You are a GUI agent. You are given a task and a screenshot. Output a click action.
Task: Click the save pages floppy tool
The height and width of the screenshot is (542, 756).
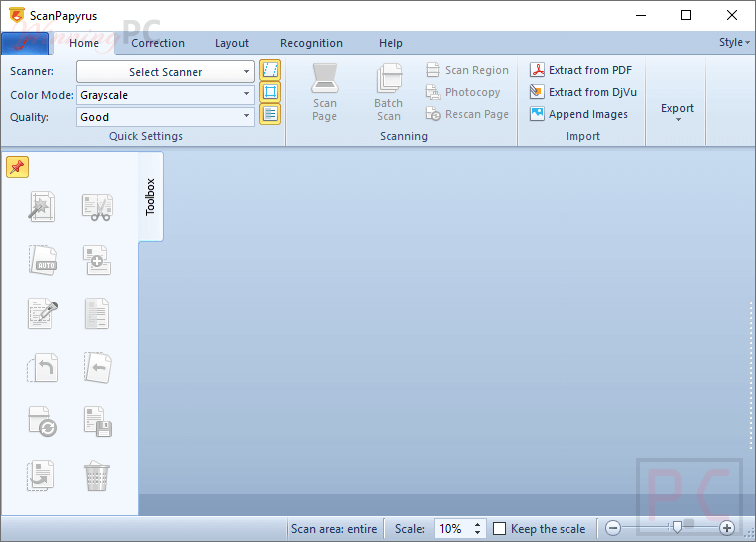98,422
